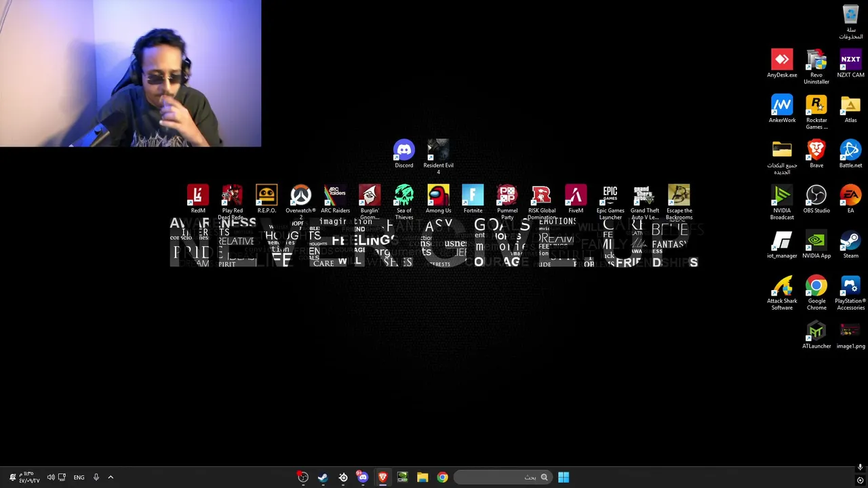The height and width of the screenshot is (488, 868).
Task: Open the Steam desktop shortcut
Action: [850, 245]
